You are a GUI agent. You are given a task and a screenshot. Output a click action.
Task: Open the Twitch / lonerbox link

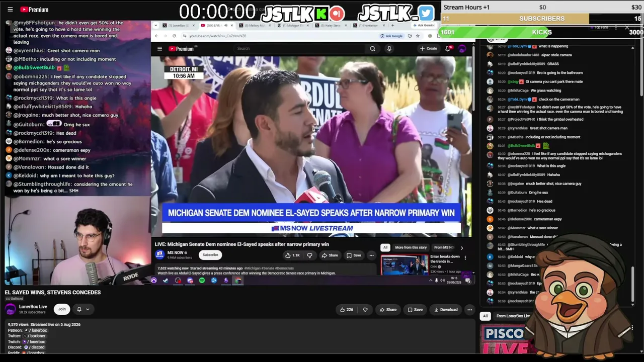[x=34, y=342]
